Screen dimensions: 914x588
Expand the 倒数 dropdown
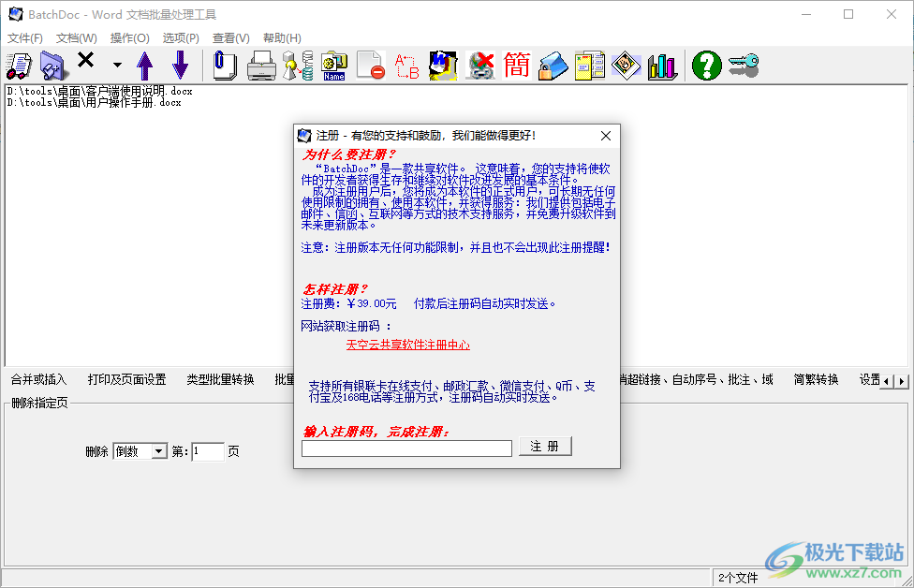[158, 451]
